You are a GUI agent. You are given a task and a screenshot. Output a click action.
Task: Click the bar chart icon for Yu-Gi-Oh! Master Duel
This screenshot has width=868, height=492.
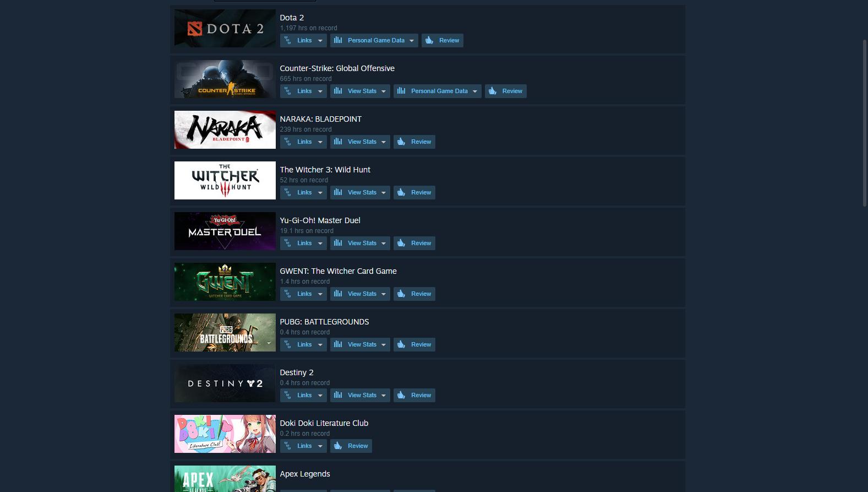click(x=338, y=243)
